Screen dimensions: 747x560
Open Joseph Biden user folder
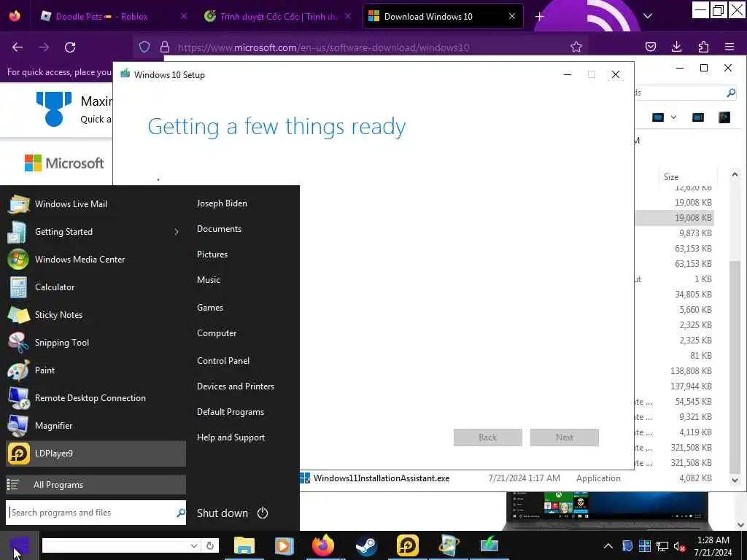pyautogui.click(x=222, y=203)
